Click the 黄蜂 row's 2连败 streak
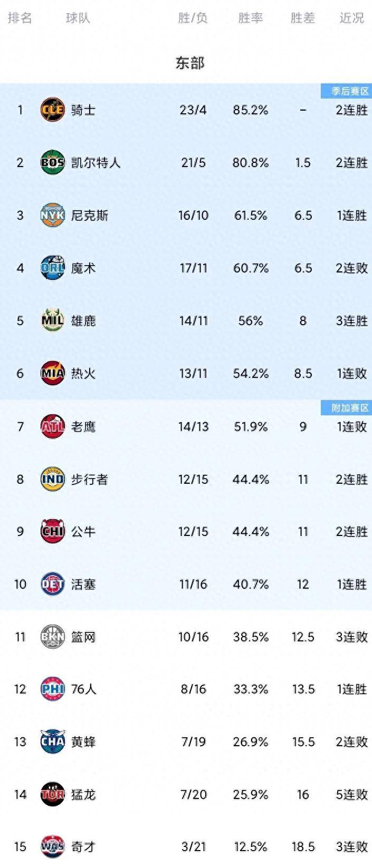This screenshot has width=372, height=868. pos(351,742)
